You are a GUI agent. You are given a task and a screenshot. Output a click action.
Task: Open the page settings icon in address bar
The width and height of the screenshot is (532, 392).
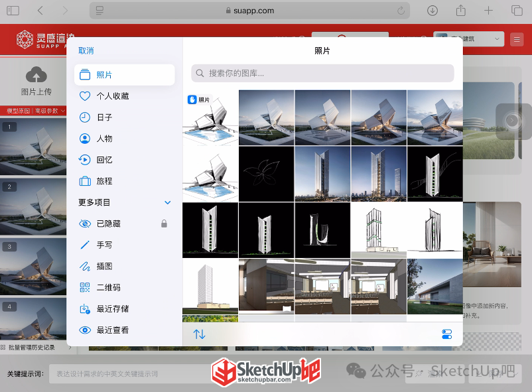point(100,11)
